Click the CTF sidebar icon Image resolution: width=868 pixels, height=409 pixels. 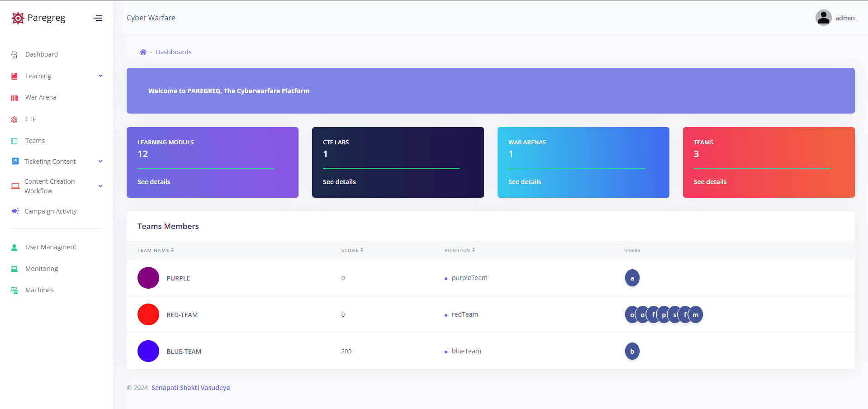14,119
